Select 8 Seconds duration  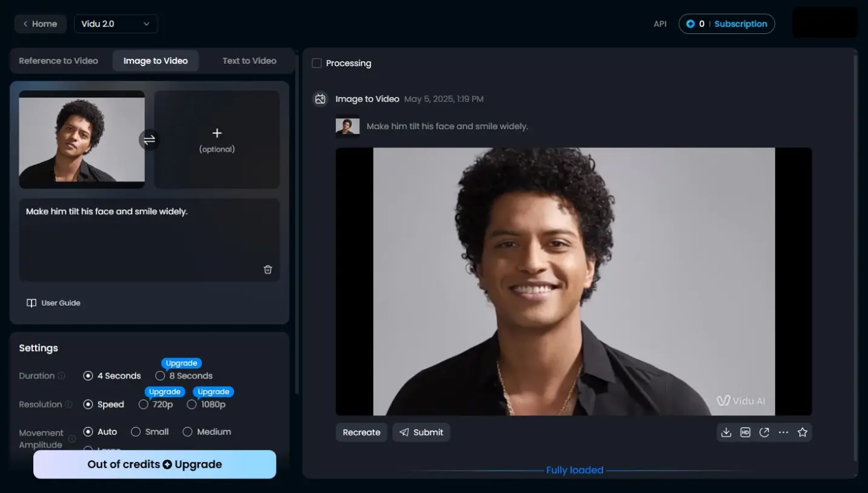[x=184, y=376]
